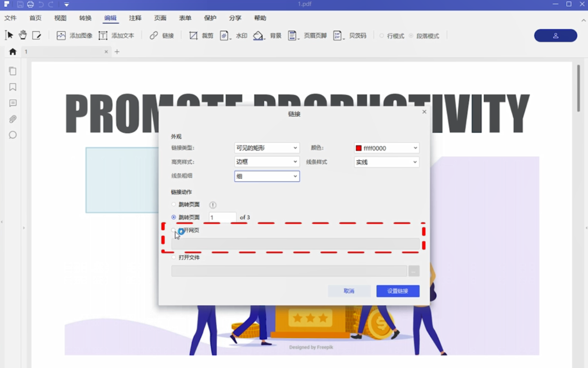Open the 高亮样式 dropdown showing 边框

267,162
